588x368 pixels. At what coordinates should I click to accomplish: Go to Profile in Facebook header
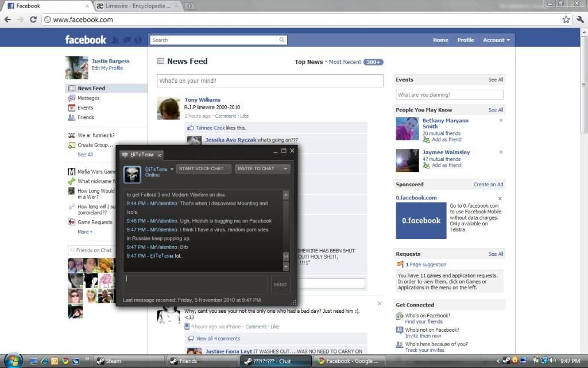point(465,40)
